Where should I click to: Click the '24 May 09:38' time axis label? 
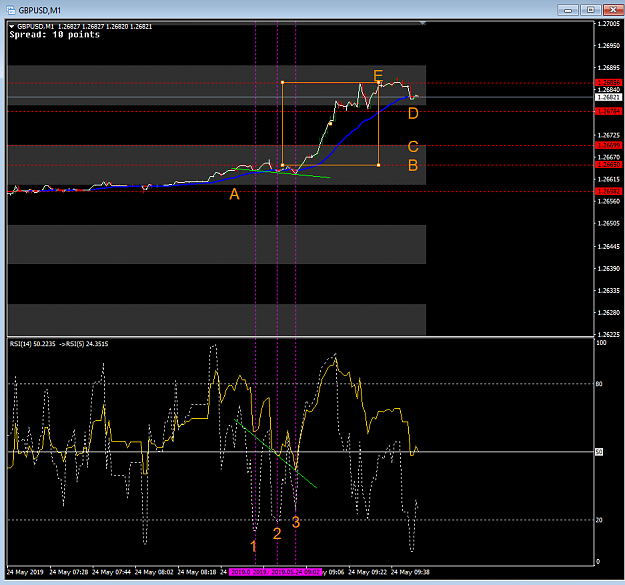410,572
